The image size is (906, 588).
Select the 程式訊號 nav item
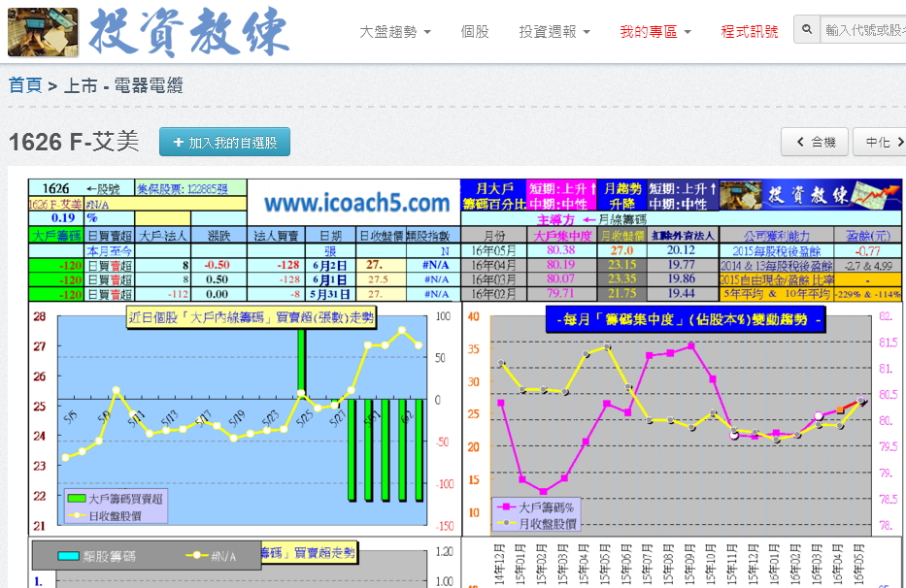749,32
